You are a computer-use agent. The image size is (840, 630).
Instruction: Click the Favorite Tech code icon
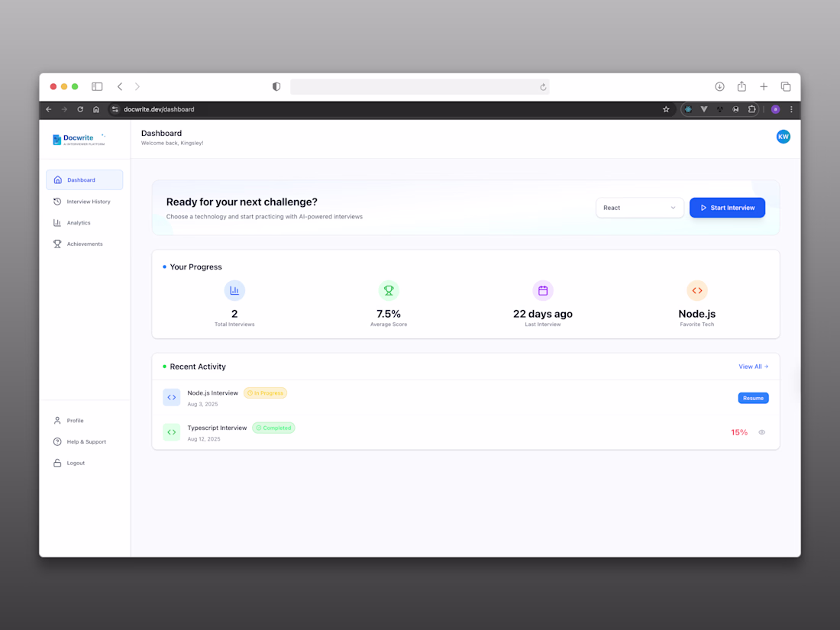click(x=697, y=290)
